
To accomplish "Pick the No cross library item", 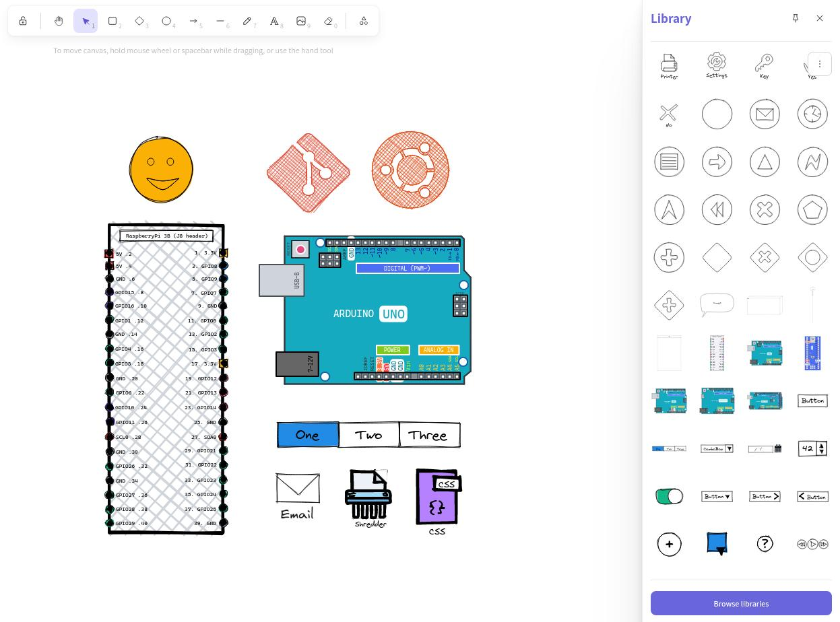I will point(669,114).
